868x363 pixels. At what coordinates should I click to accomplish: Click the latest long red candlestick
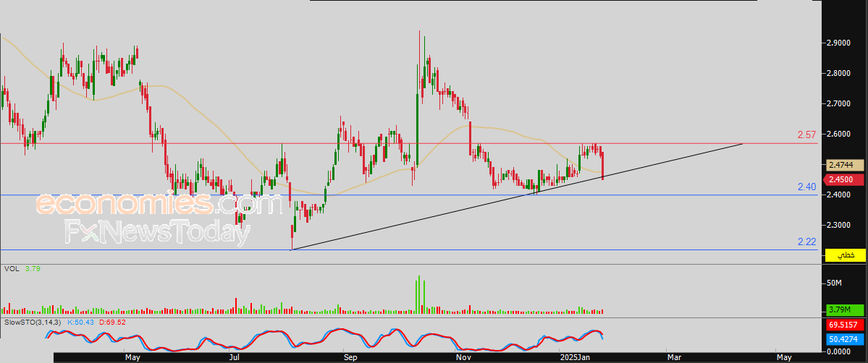(x=602, y=165)
